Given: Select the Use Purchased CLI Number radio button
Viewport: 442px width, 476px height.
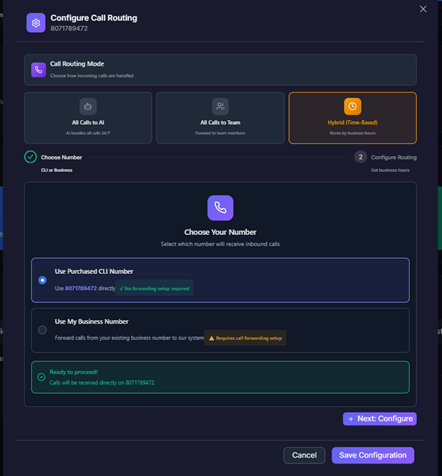Looking at the screenshot, I should point(42,280).
